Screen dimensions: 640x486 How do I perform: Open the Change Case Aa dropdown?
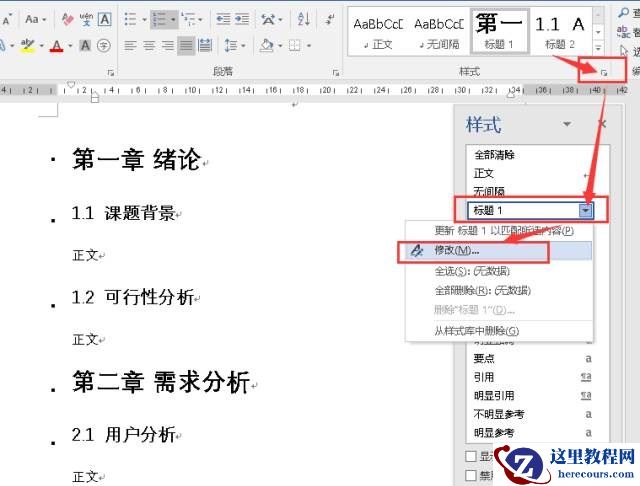pyautogui.click(x=36, y=19)
